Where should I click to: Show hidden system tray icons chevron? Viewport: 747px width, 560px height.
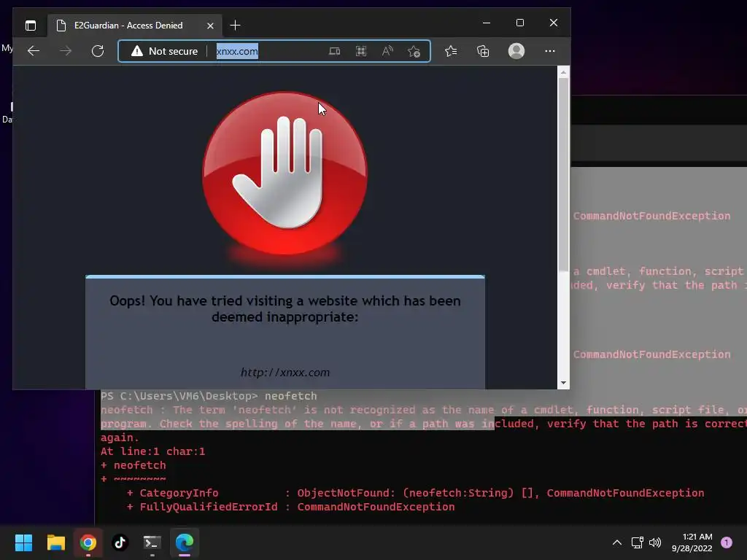click(616, 542)
